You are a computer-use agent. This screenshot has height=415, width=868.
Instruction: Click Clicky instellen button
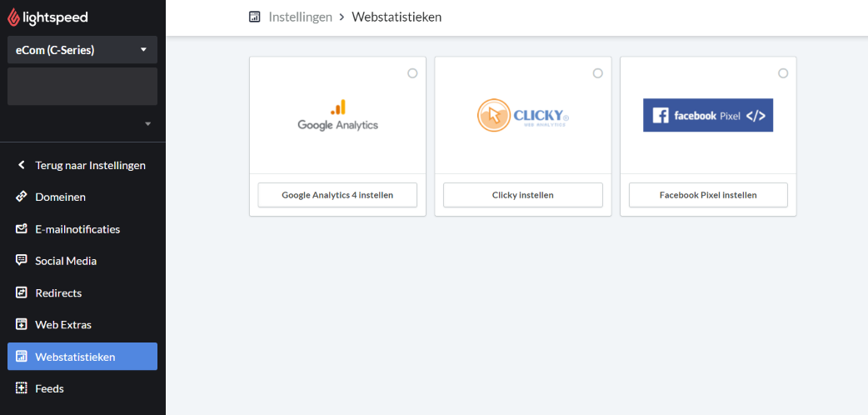coord(523,195)
